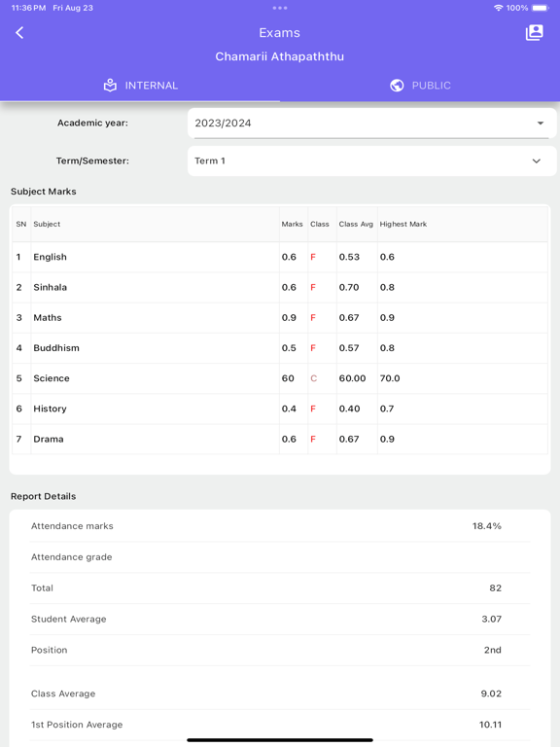Click Science class average 60.00
Screen dimensions: 560x747
pos(352,378)
